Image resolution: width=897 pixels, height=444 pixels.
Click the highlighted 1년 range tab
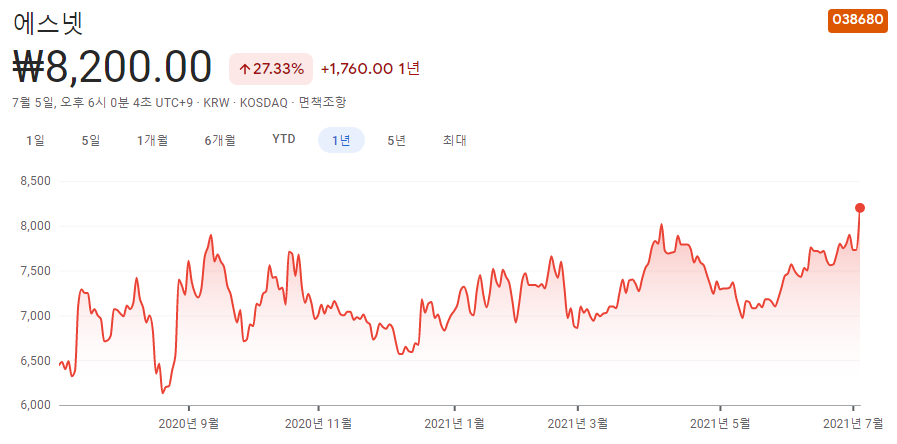pyautogui.click(x=342, y=140)
